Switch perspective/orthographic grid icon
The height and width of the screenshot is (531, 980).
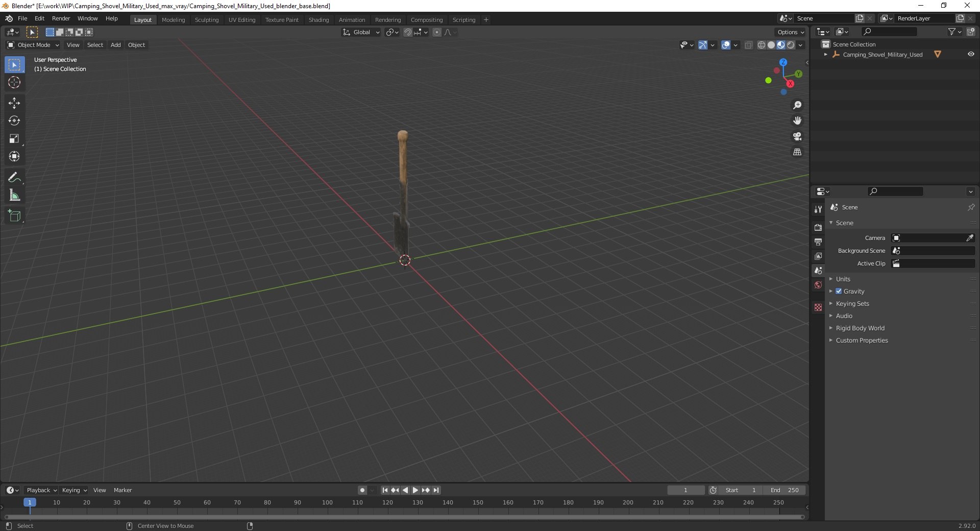click(797, 152)
